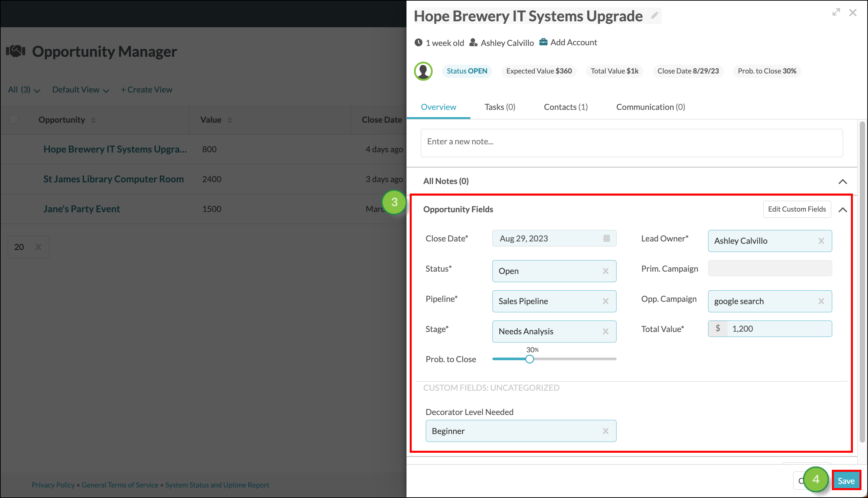Click the Ashley Calvillo owner name in header
This screenshot has width=868, height=498.
(x=507, y=43)
